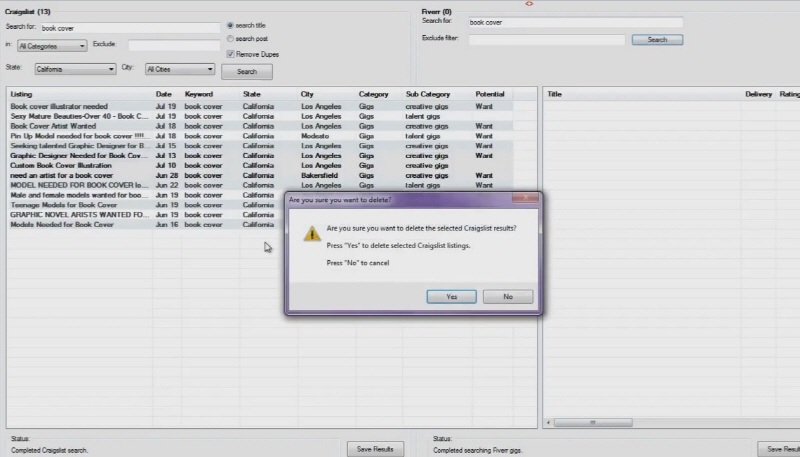Select 'Male and female models wanted' listing
The image size is (800, 457).
(x=79, y=195)
